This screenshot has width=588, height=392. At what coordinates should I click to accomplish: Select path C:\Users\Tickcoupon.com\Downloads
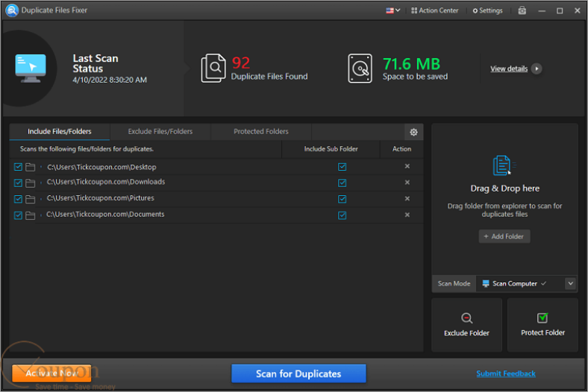pyautogui.click(x=106, y=182)
